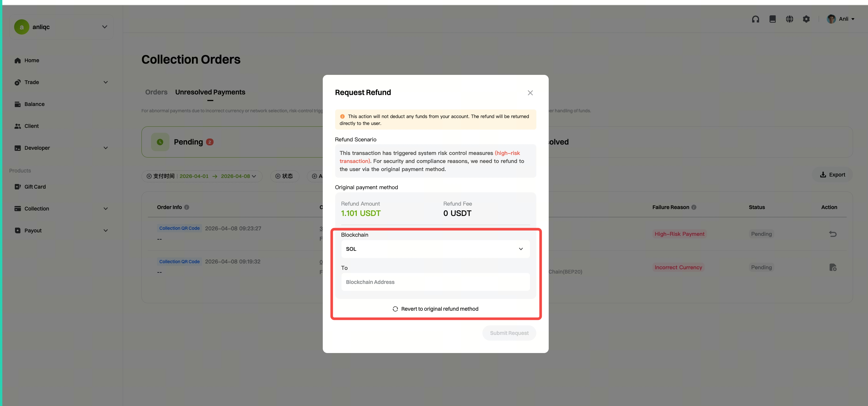The image size is (868, 406).
Task: Click the Blockchain Address input field
Action: click(435, 282)
